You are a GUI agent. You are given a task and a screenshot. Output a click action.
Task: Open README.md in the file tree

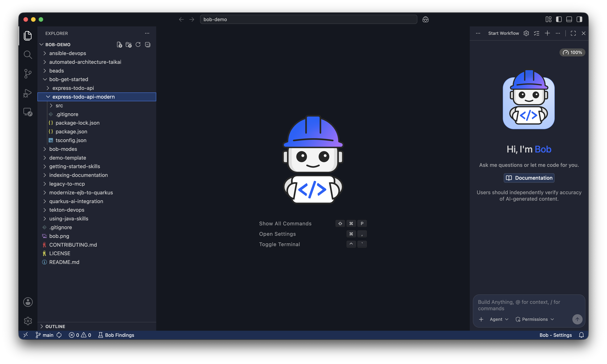[x=97, y=262]
